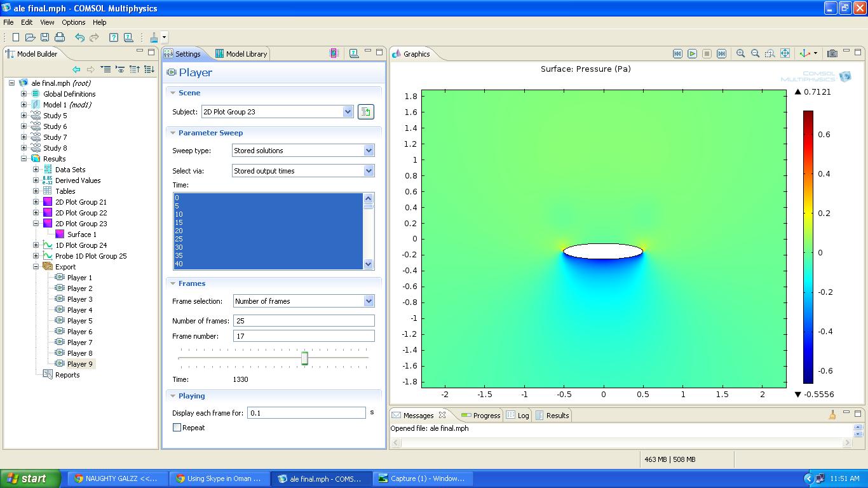Switch to the Model Library tab
868x488 pixels.
click(241, 54)
